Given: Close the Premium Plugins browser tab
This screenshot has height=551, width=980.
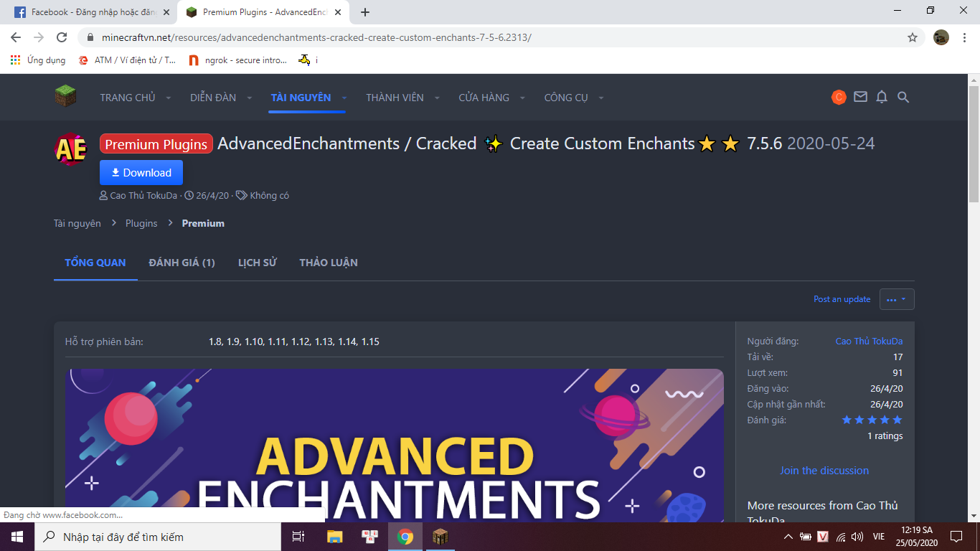Looking at the screenshot, I should coord(338,12).
